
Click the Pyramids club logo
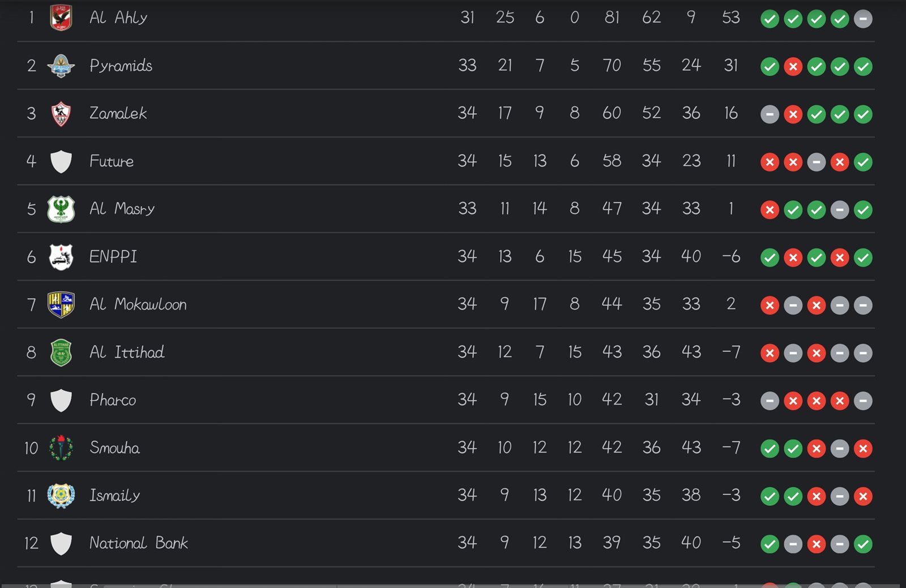click(61, 66)
